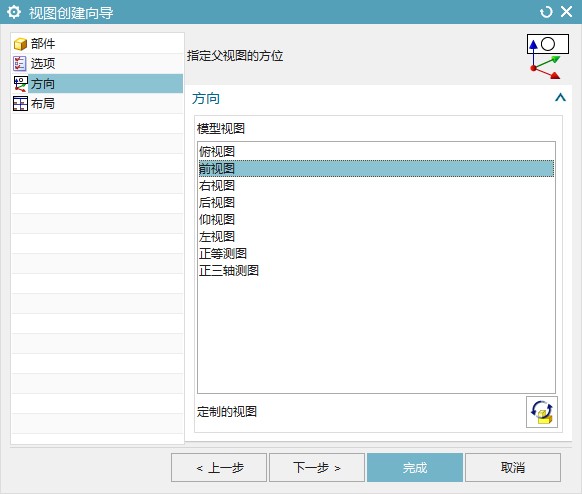Collapse the 方向 section chevron

pyautogui.click(x=560, y=98)
